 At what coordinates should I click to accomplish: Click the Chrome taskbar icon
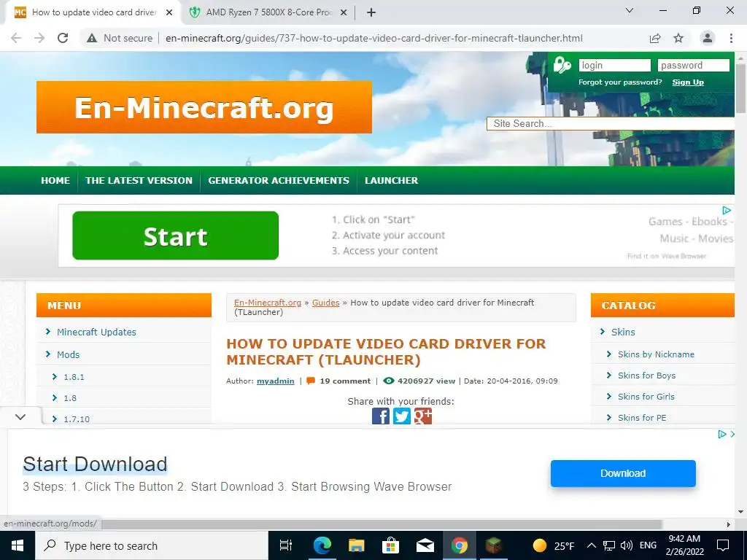click(460, 545)
